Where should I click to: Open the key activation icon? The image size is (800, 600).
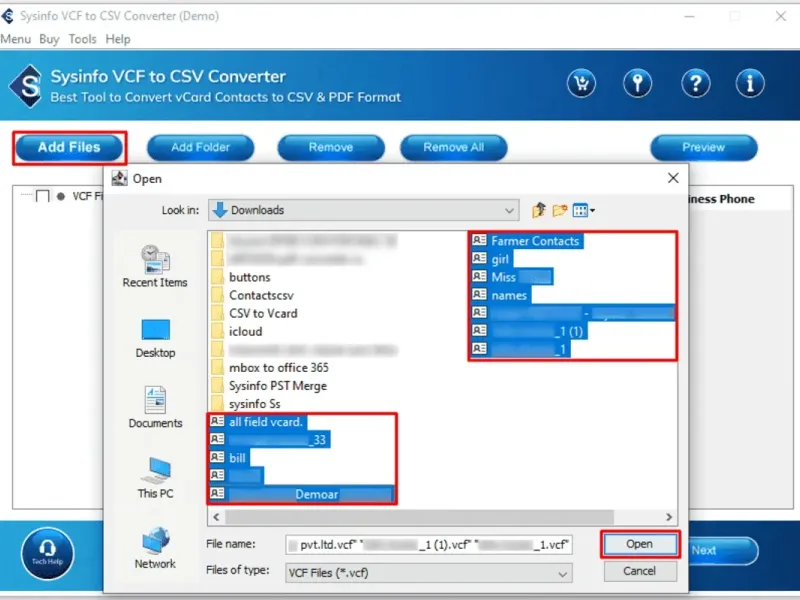click(x=637, y=83)
